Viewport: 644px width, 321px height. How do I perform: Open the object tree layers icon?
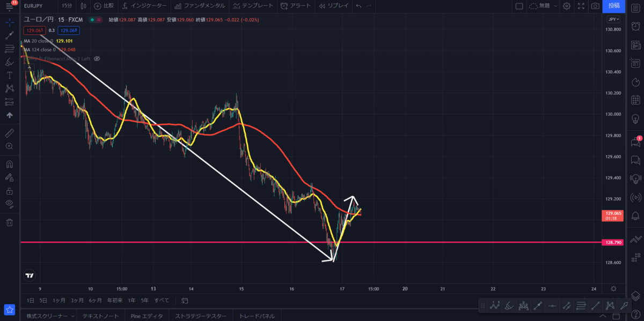pyautogui.click(x=635, y=296)
